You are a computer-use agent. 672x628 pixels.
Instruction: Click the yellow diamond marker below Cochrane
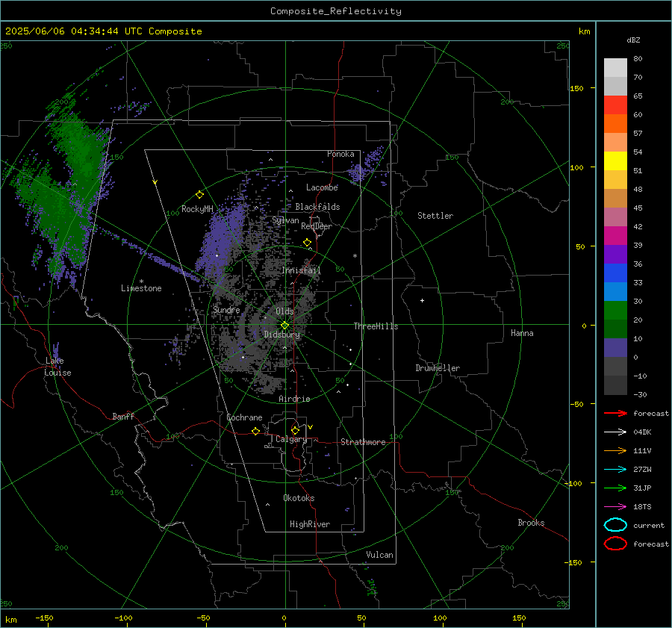[256, 431]
